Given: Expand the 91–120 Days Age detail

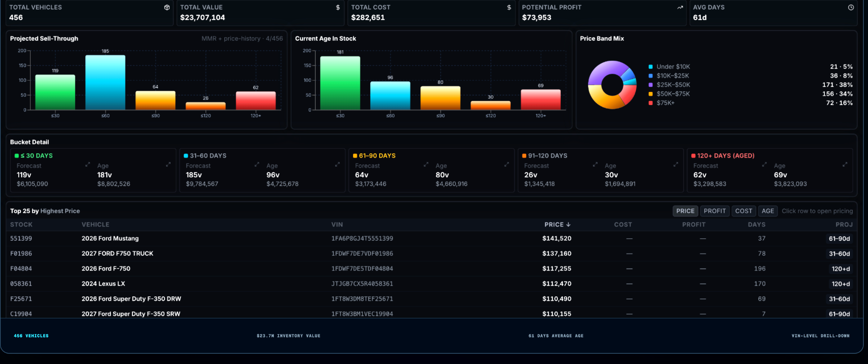Looking at the screenshot, I should tap(676, 164).
